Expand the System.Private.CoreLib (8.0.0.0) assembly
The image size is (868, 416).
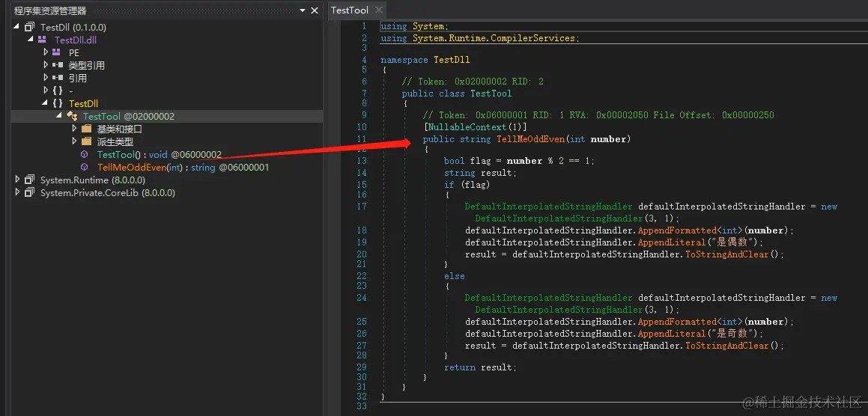point(17,192)
